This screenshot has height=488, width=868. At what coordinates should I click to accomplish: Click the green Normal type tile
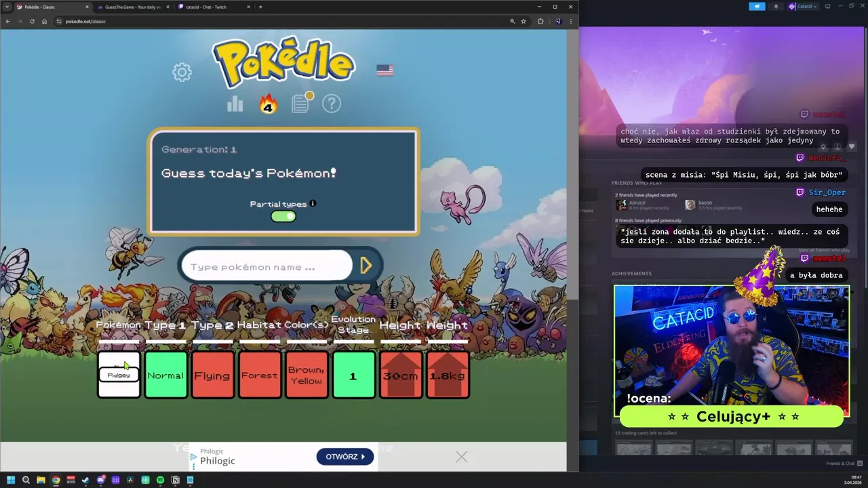[166, 375]
